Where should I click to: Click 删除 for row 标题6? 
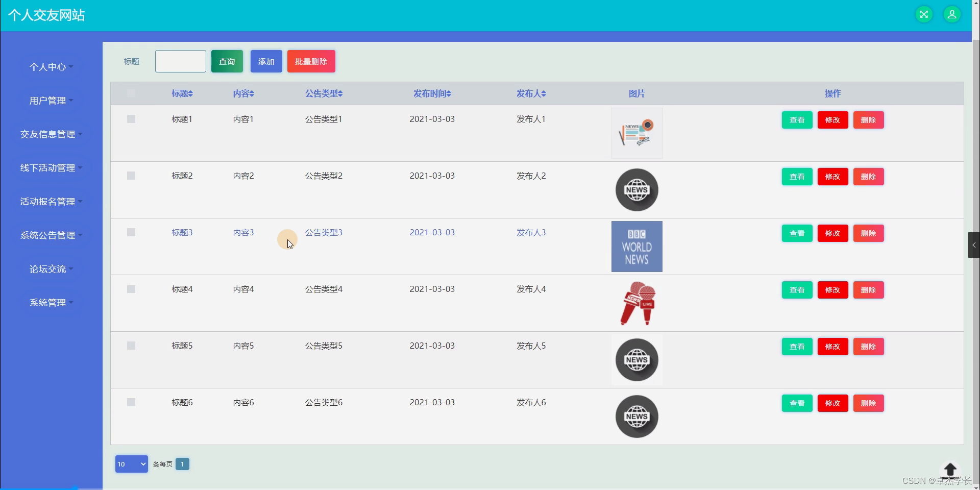(x=869, y=403)
